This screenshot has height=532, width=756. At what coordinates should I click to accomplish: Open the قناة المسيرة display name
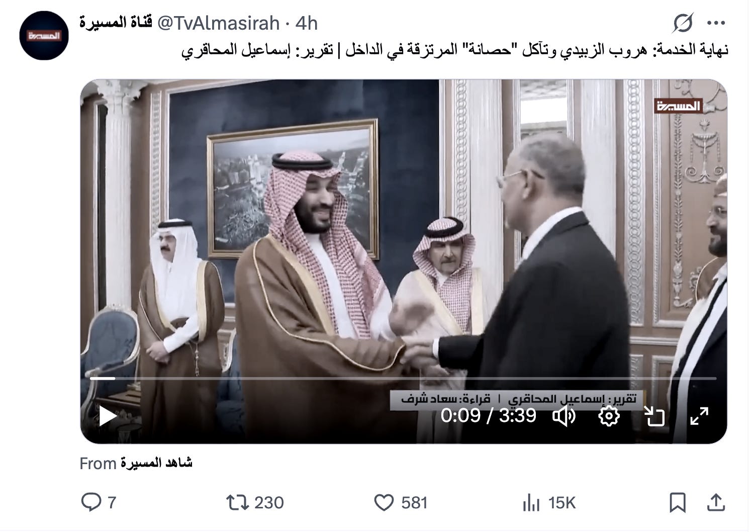pyautogui.click(x=116, y=23)
